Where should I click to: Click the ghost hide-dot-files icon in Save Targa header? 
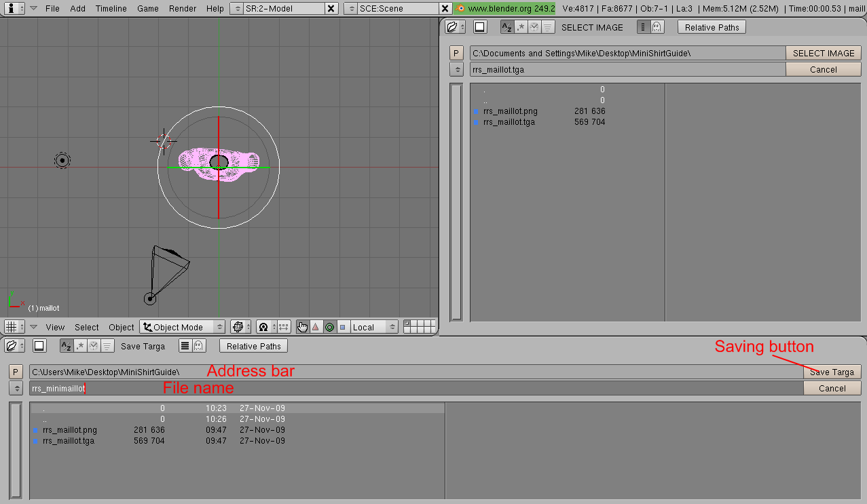click(198, 346)
